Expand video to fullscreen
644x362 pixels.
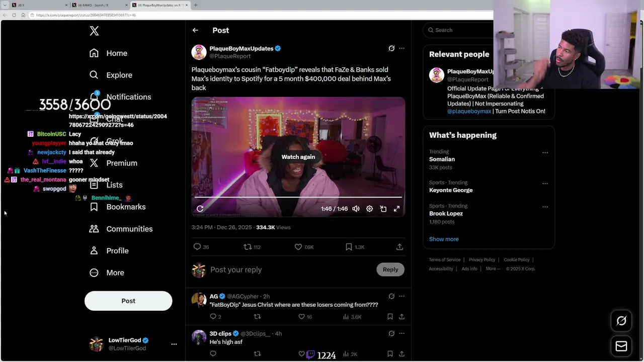(396, 209)
